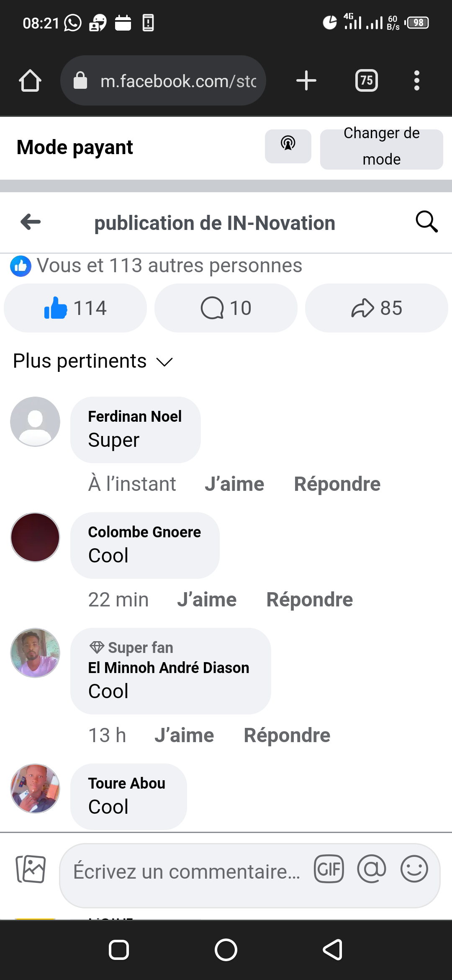Toggle the 114 likes thumbs-up button
Image resolution: width=452 pixels, height=980 pixels.
point(75,308)
